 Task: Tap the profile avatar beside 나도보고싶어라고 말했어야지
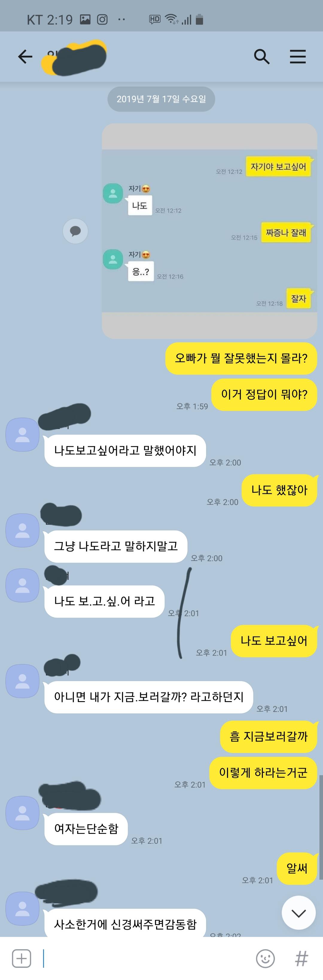point(22,435)
